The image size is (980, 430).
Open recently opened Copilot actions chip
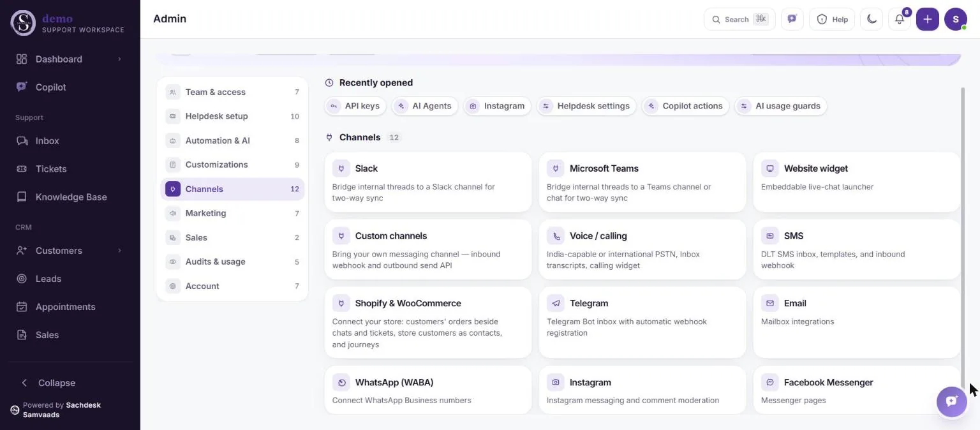[x=686, y=106]
